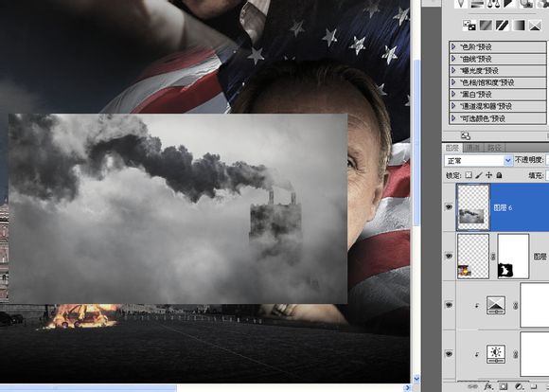The image size is (549, 392).
Task: Click the clipping arrow on the Gradient Map layer
Action: [x=476, y=306]
